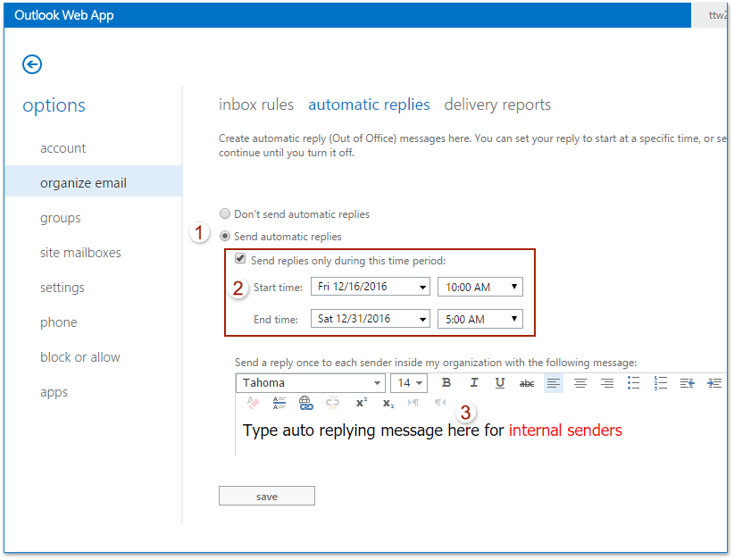734x560 pixels.
Task: Switch to the inbox rules tab
Action: click(256, 104)
